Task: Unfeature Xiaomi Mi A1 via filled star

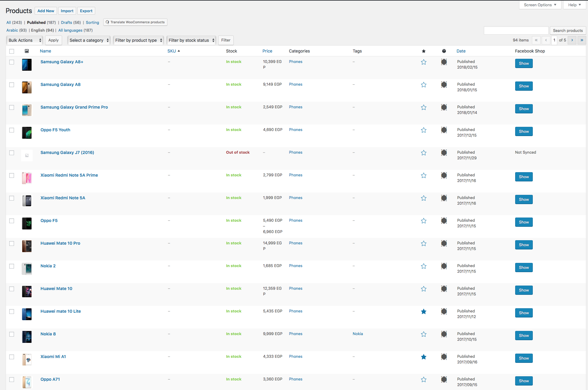Action: click(x=424, y=357)
